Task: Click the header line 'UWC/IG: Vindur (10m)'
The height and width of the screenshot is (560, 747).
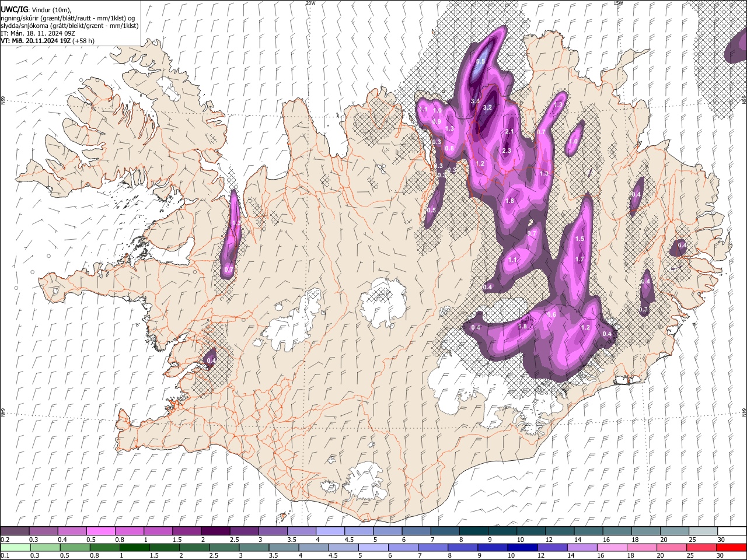Action: pyautogui.click(x=36, y=10)
